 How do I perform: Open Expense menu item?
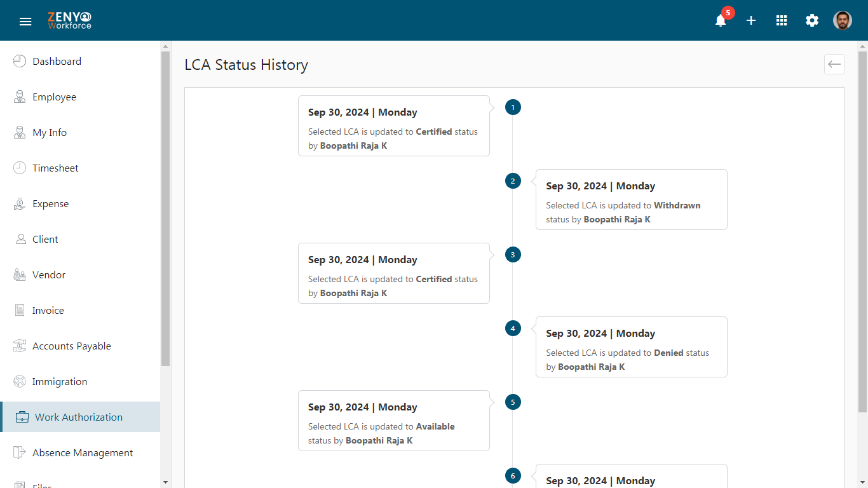pyautogui.click(x=80, y=204)
